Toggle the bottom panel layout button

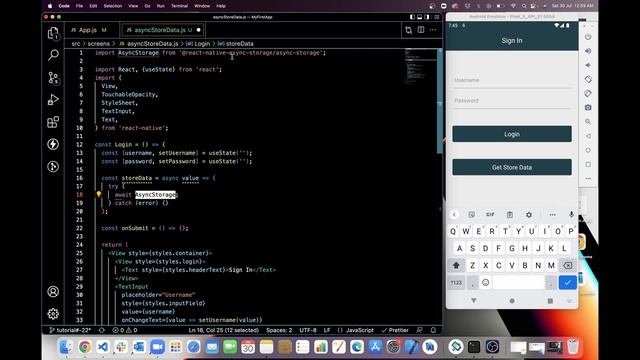point(420,17)
